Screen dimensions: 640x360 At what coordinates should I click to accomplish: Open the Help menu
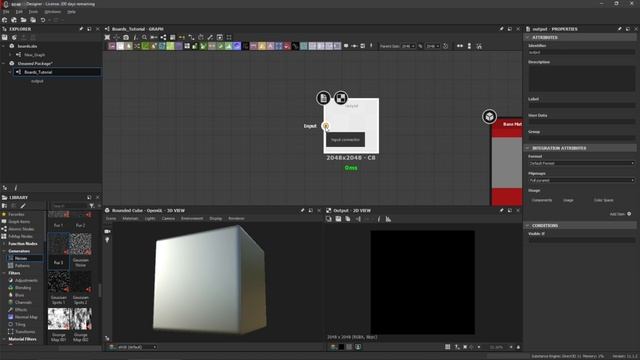point(71,12)
